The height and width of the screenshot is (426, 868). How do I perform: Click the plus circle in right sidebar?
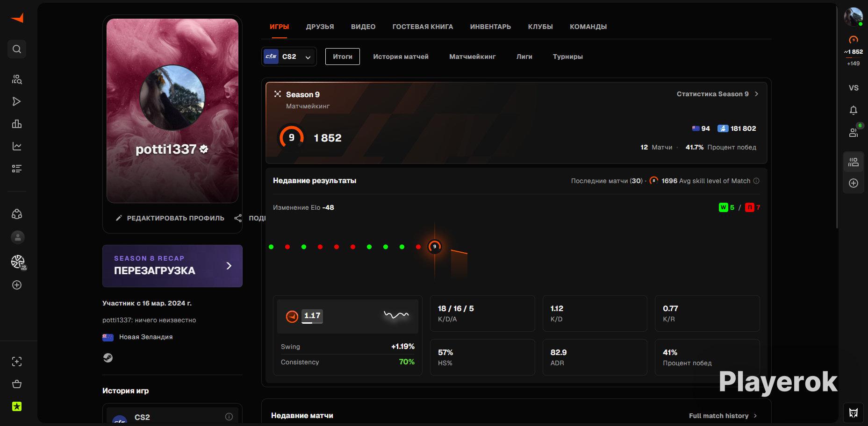(854, 183)
